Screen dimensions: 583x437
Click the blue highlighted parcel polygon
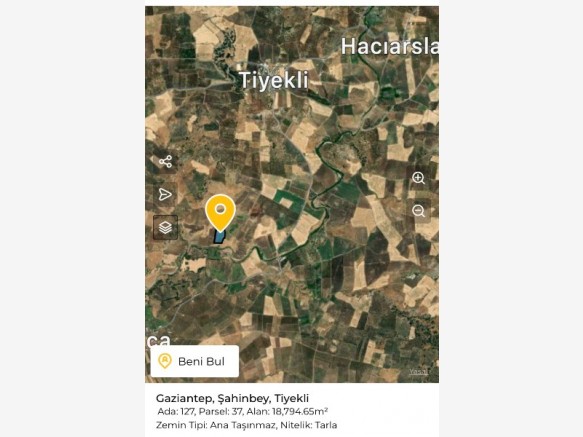pyautogui.click(x=219, y=237)
